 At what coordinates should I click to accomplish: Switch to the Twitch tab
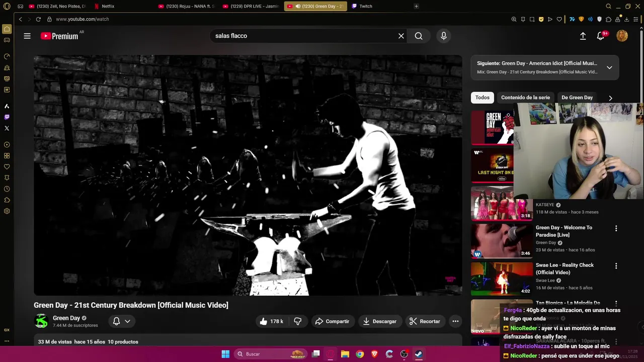(x=366, y=6)
